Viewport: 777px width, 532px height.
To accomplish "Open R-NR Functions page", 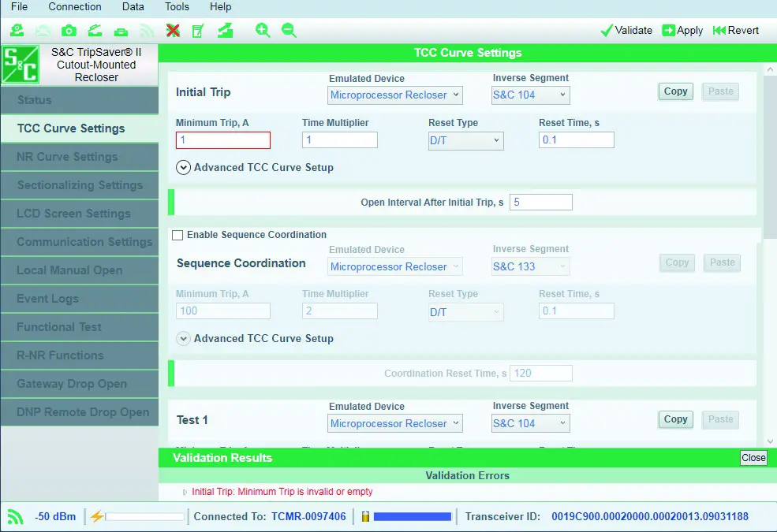I will coord(80,355).
